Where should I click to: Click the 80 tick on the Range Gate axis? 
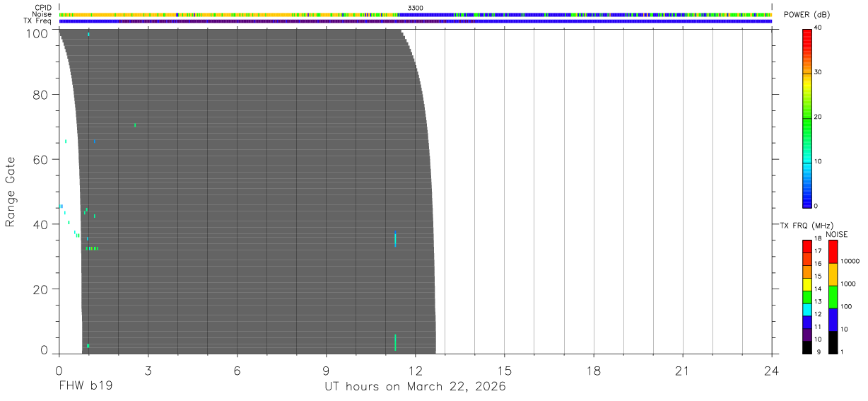41,95
